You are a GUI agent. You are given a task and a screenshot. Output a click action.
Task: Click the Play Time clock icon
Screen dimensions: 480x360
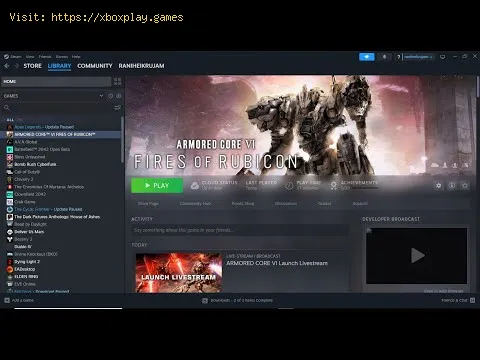pos(289,186)
